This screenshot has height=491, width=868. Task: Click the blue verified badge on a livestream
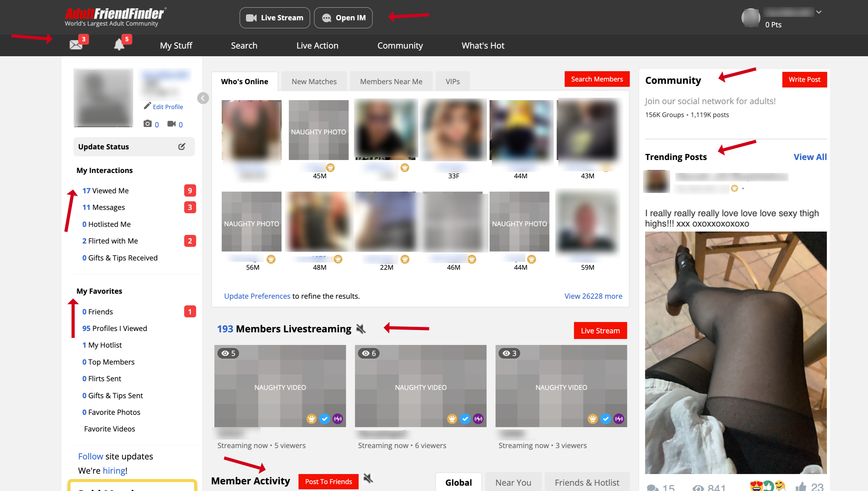tap(324, 419)
